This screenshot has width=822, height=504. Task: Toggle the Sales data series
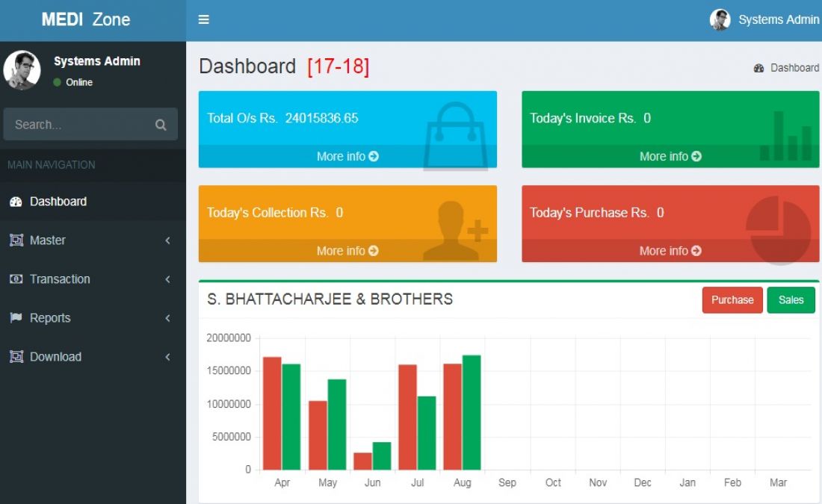(791, 299)
